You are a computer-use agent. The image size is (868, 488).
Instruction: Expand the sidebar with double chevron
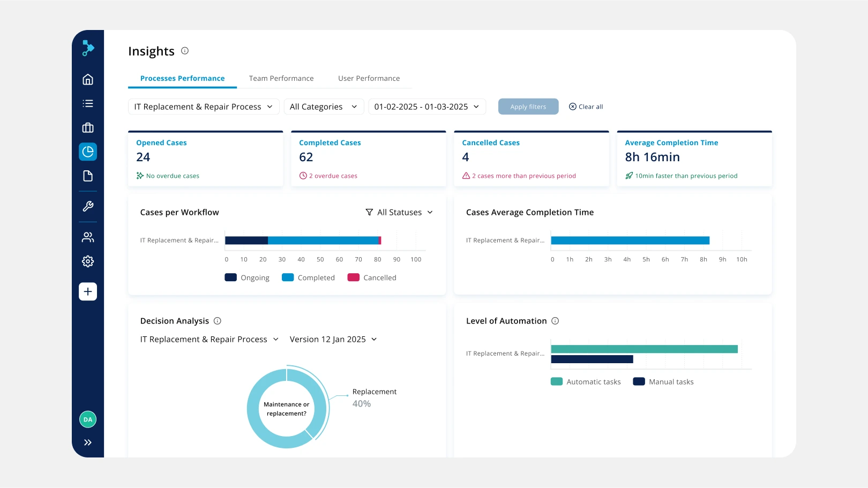tap(88, 442)
